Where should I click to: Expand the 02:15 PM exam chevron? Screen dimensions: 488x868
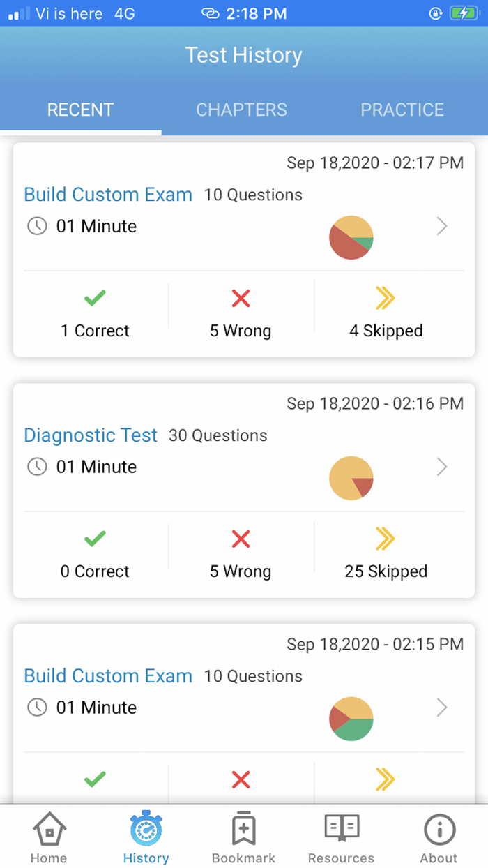pyautogui.click(x=442, y=708)
